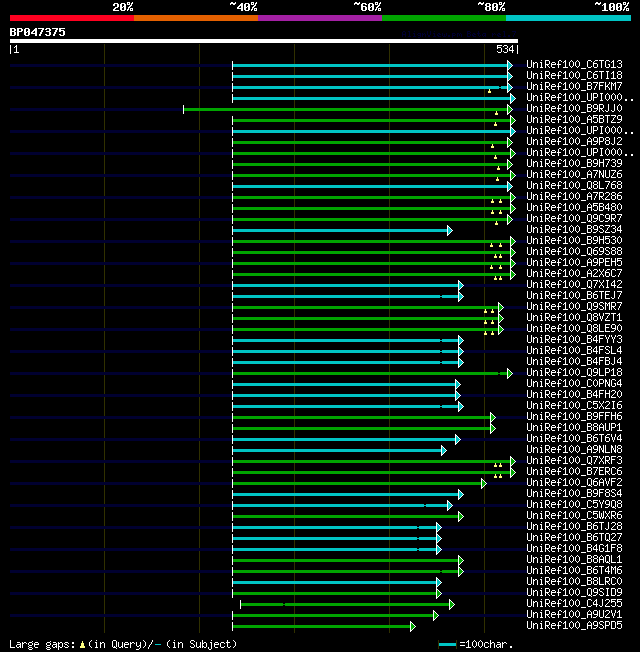The height and width of the screenshot is (652, 640).
Task: Click hit label UniRef100_Q8VZT1
Action: click(x=574, y=317)
